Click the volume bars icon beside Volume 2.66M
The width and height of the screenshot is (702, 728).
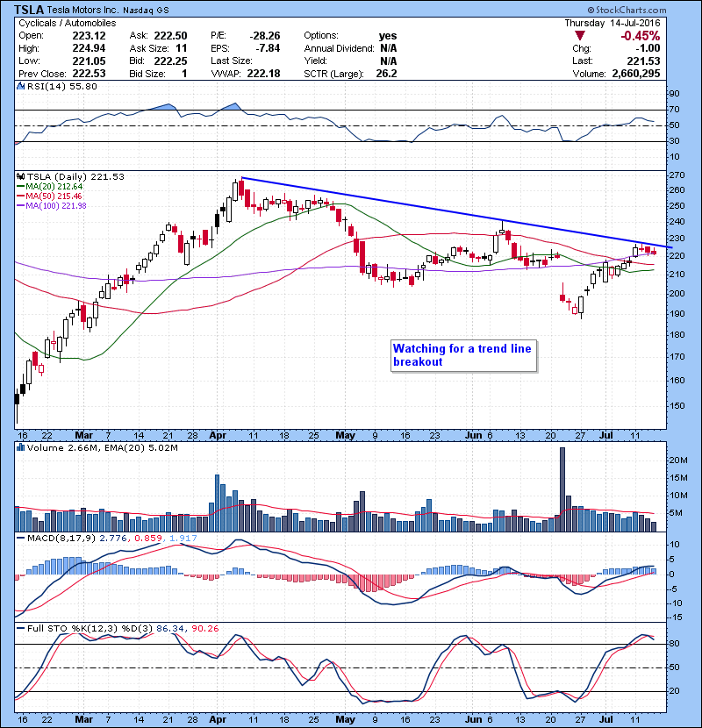pyautogui.click(x=20, y=448)
